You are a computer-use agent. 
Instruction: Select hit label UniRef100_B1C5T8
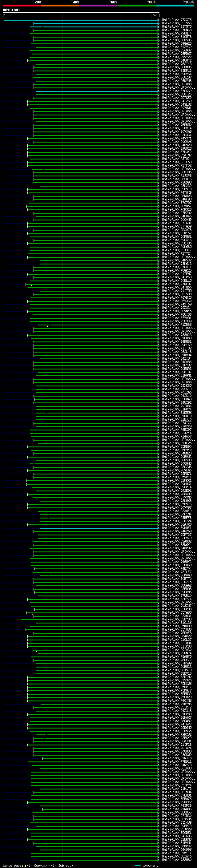pyautogui.click(x=177, y=37)
